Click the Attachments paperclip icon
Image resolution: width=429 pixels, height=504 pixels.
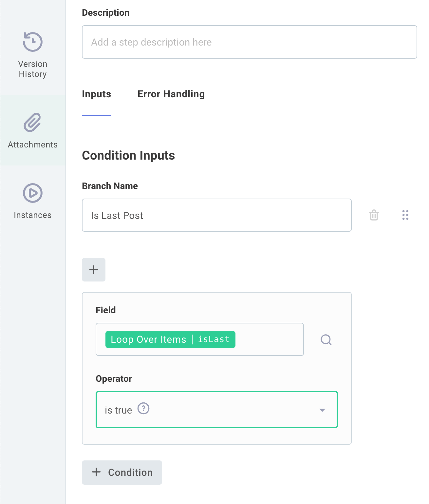click(32, 123)
